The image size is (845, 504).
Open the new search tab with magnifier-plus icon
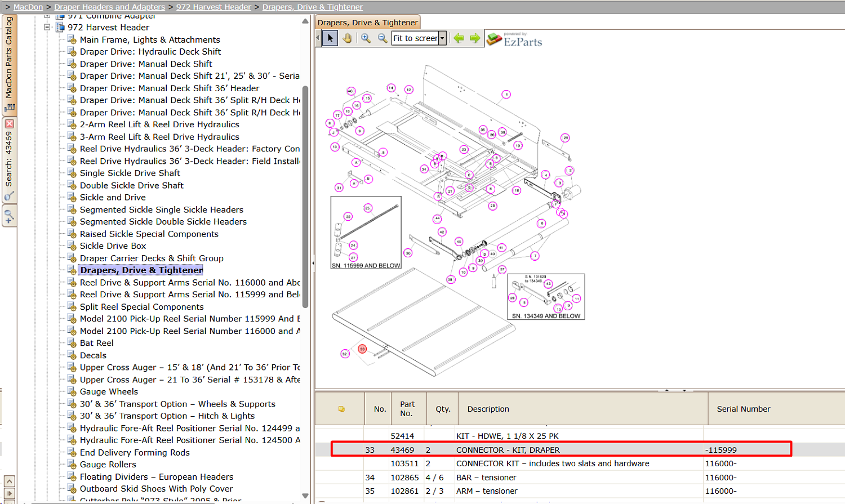[9, 216]
